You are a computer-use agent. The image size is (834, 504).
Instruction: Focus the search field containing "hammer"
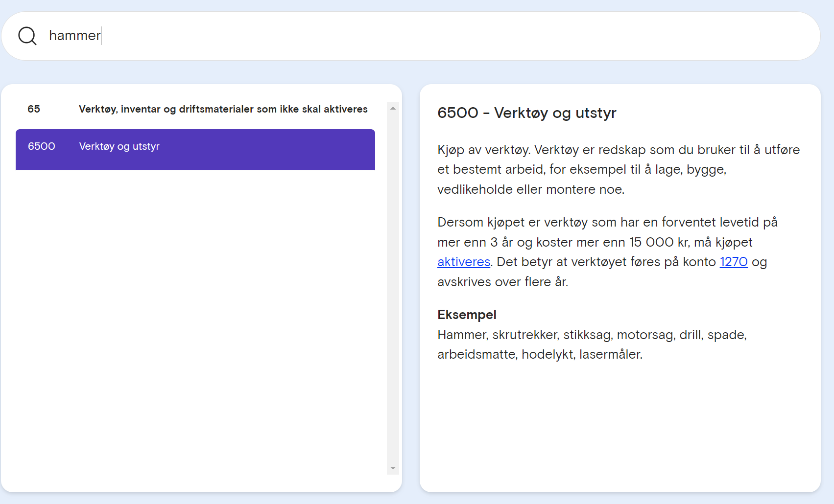pyautogui.click(x=410, y=36)
